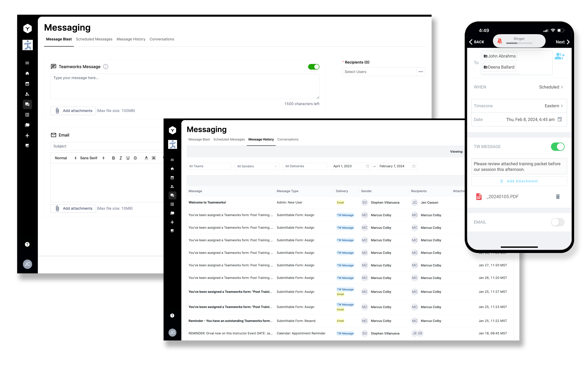Click the Teamworks Message info icon
588x367 pixels.
106,66
